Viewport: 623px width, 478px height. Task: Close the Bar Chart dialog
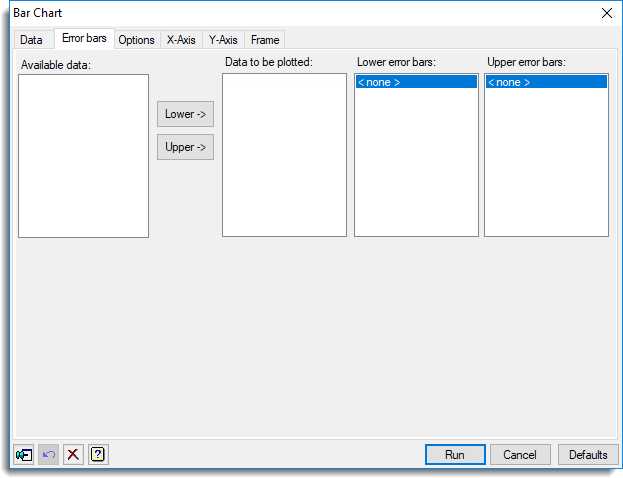click(606, 13)
